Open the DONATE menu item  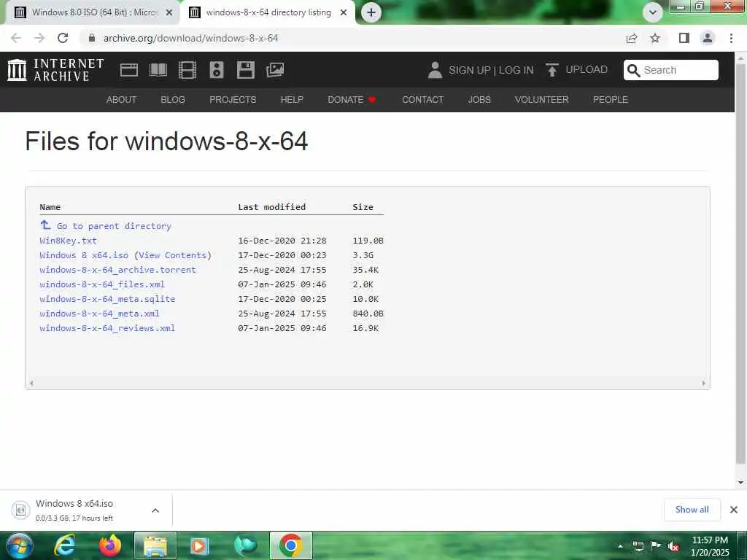coord(352,99)
